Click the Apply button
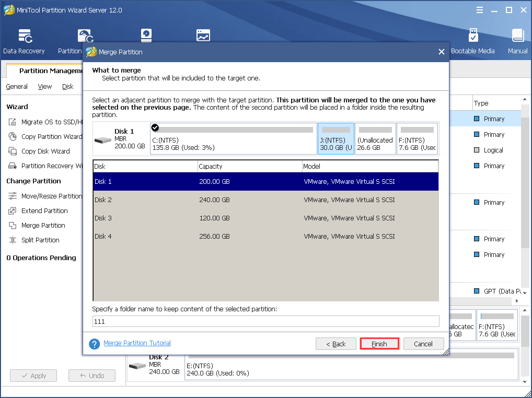 click(33, 376)
